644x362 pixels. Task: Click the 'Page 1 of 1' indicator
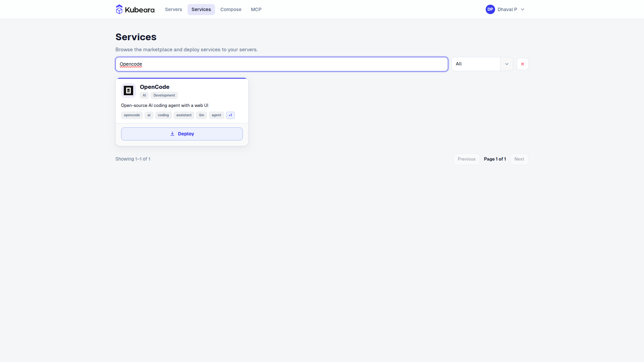495,159
